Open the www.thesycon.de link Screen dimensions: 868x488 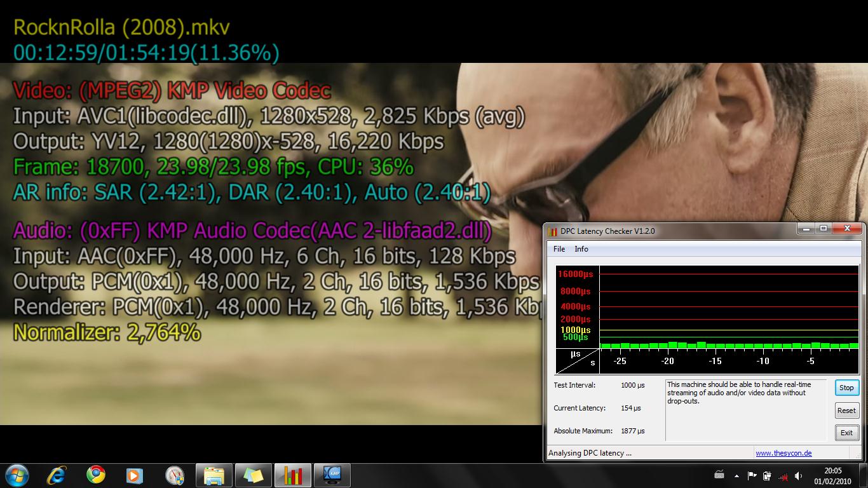click(x=783, y=453)
